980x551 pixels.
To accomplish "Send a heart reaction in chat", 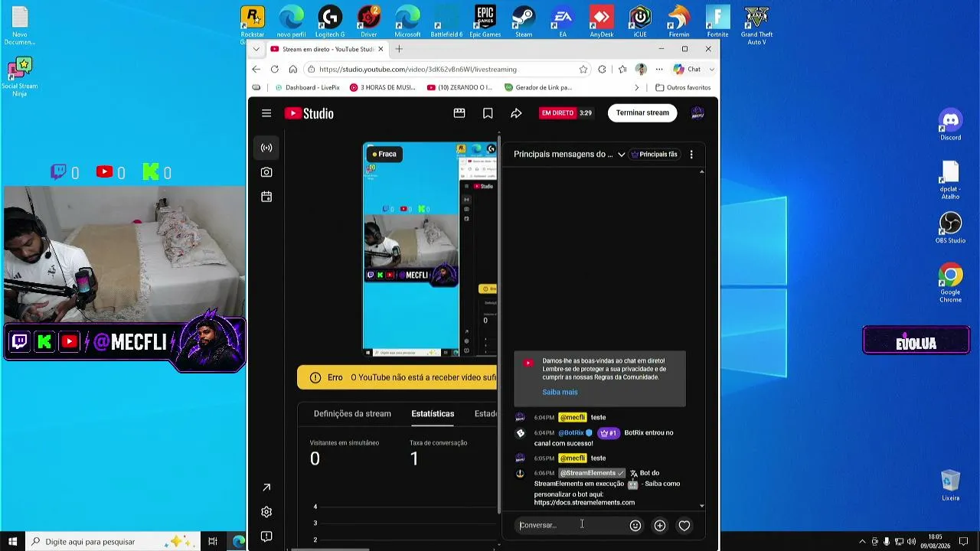I will pos(684,526).
